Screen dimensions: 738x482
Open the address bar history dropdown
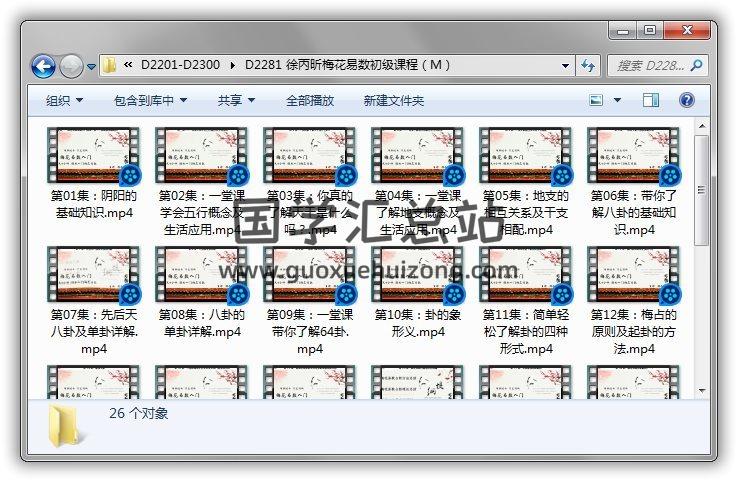[565, 66]
